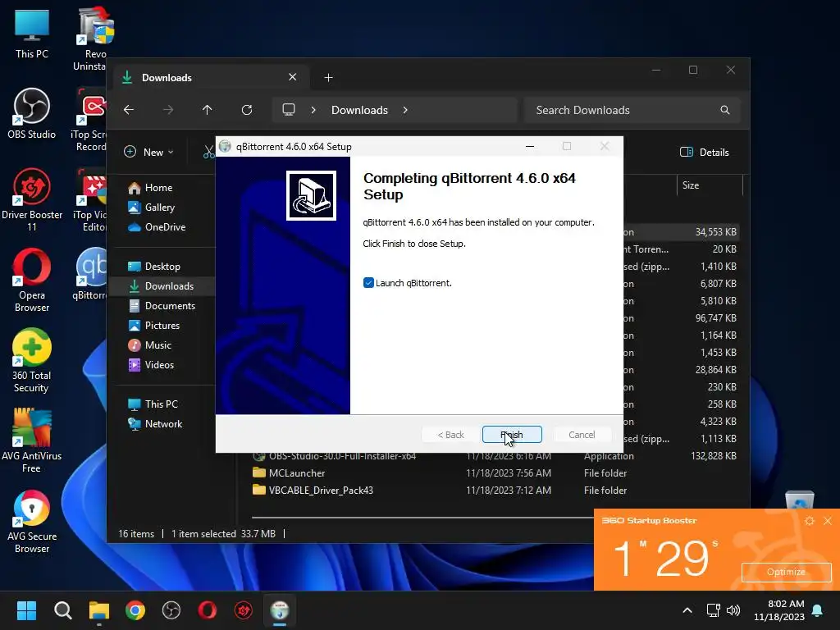Select the 360 Total Security desktop shortcut

32,361
